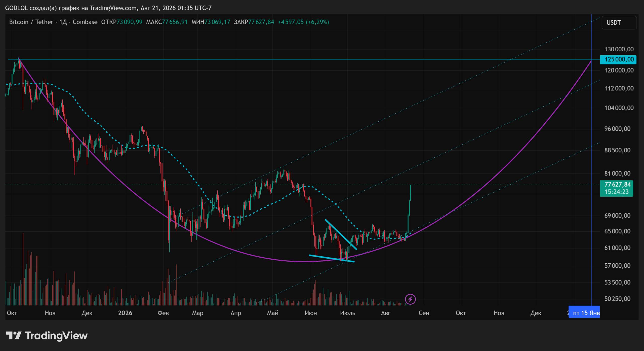The image size is (644, 351).
Task: Click the МИН value 73 069,17
Action: click(217, 22)
